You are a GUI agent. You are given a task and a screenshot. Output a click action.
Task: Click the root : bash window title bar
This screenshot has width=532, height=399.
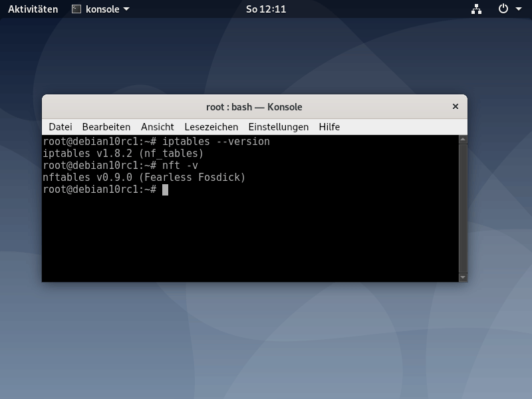pyautogui.click(x=255, y=106)
